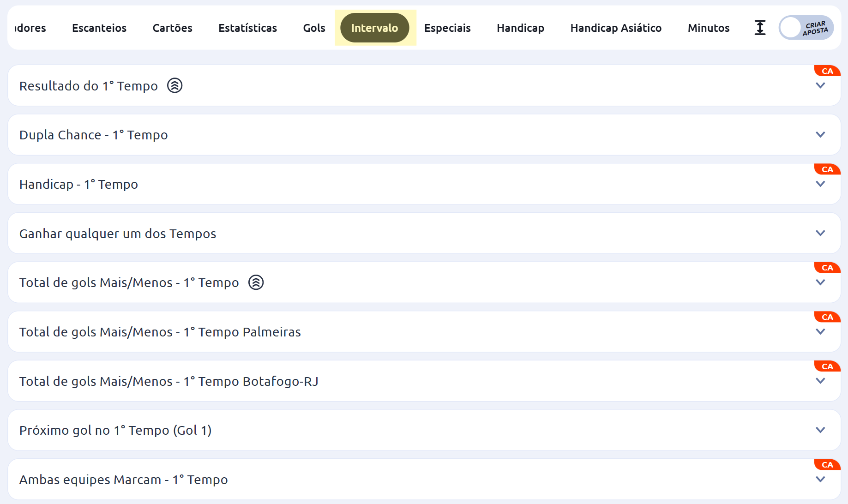Open the Especiais tab
The image size is (848, 504).
[447, 28]
